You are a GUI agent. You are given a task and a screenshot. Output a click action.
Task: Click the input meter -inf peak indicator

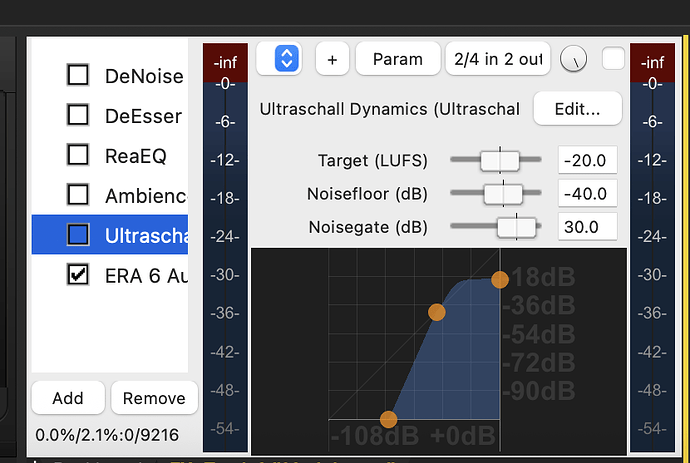225,62
